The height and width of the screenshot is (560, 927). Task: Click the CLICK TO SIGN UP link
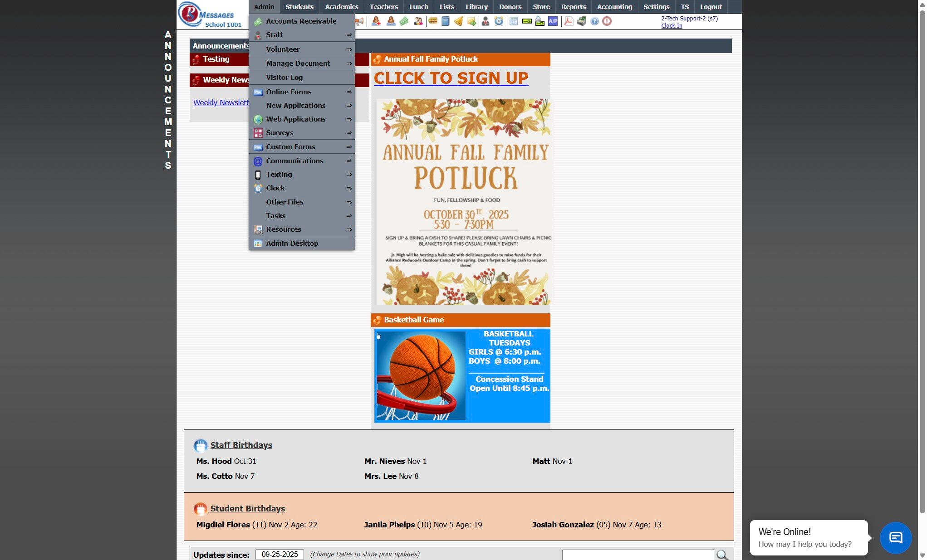[x=451, y=78]
